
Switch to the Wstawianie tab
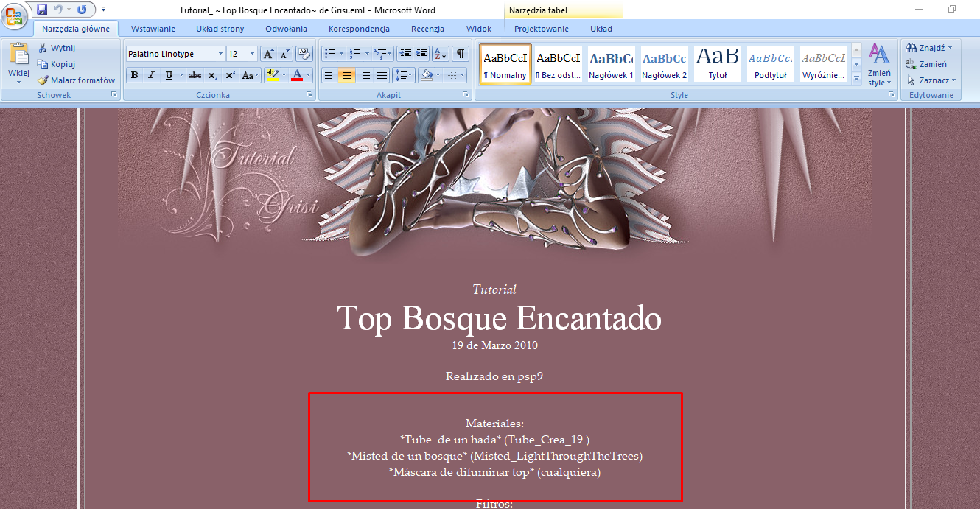(x=153, y=29)
